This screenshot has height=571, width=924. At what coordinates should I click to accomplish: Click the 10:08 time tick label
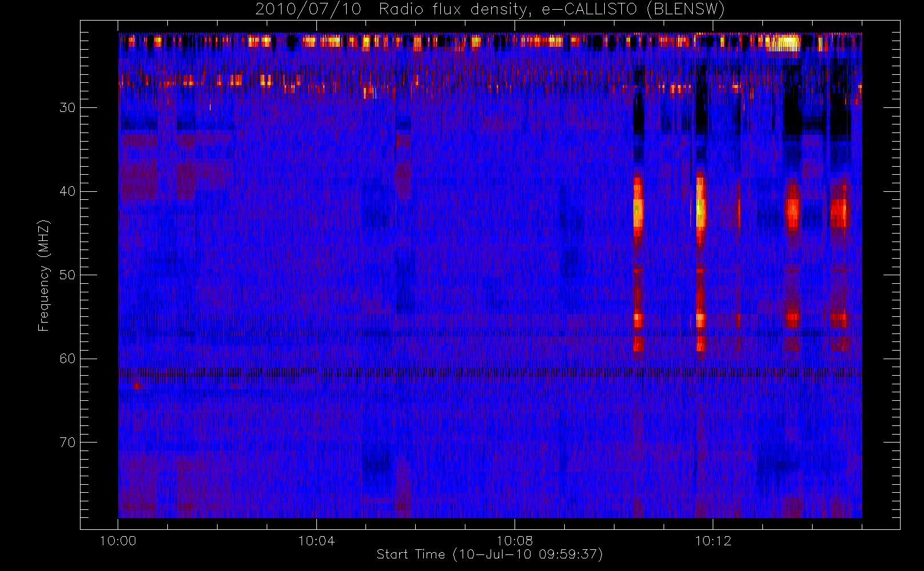pyautogui.click(x=515, y=541)
